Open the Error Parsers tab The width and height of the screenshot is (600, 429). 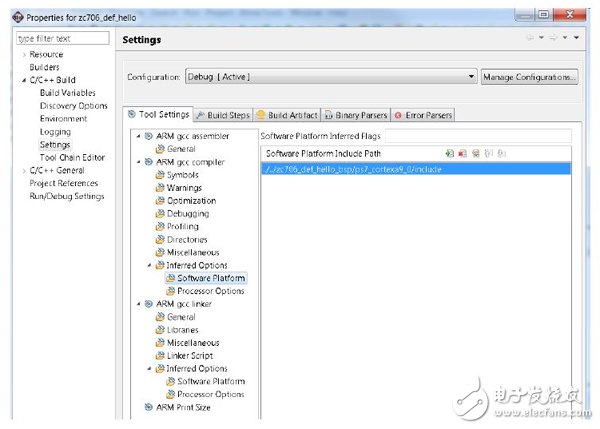point(425,115)
